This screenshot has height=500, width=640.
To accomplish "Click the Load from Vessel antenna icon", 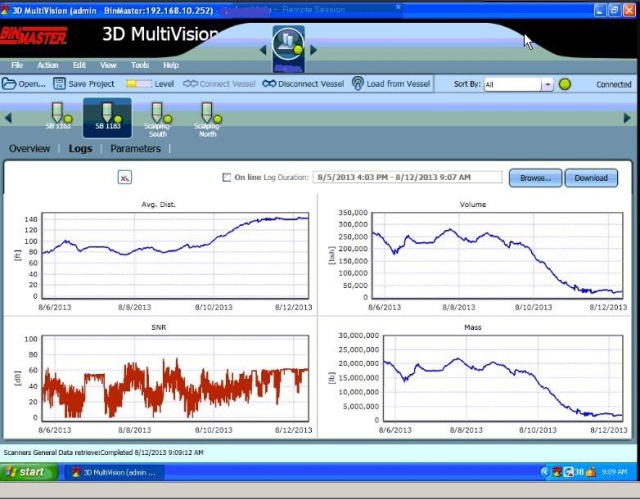I will pyautogui.click(x=358, y=84).
